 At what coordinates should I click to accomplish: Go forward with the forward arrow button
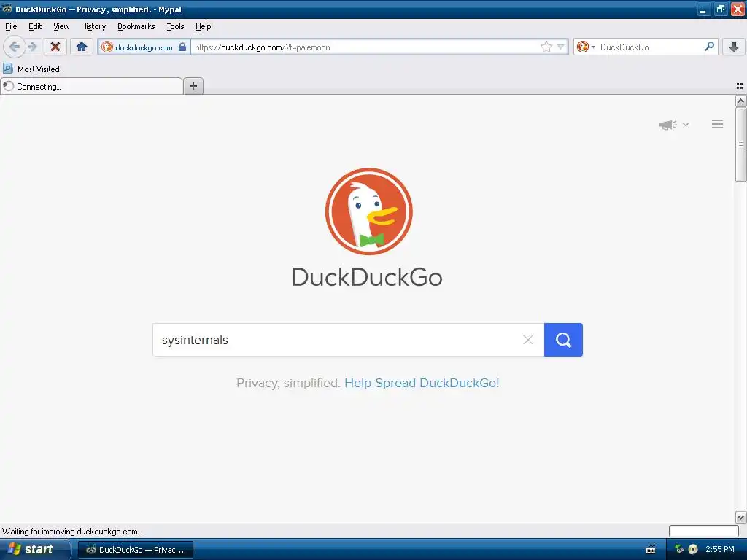(x=32, y=47)
